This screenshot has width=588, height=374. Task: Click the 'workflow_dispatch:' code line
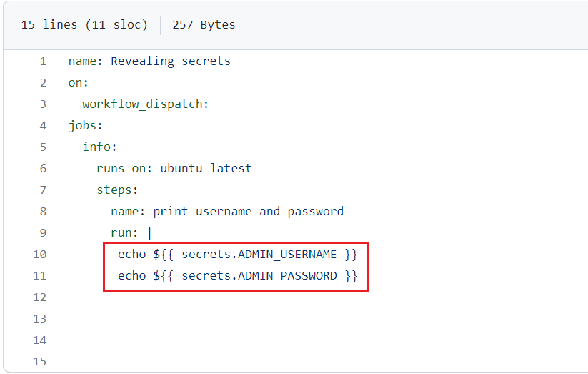[146, 104]
